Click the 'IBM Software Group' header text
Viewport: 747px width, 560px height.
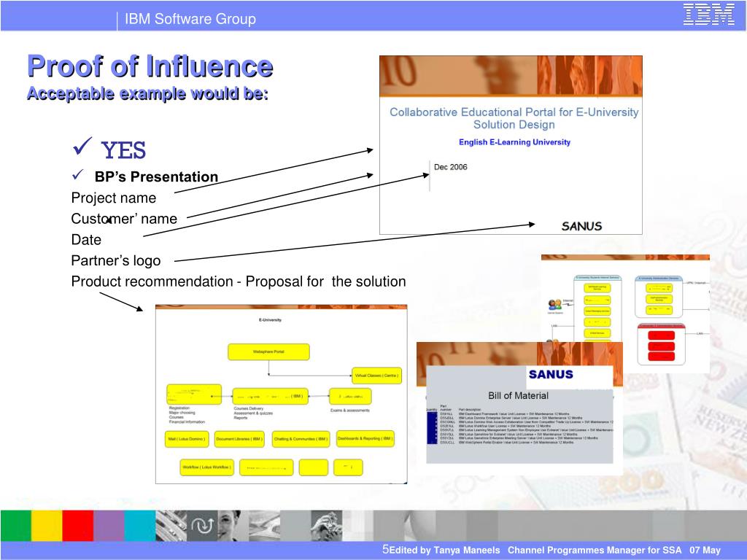click(190, 19)
